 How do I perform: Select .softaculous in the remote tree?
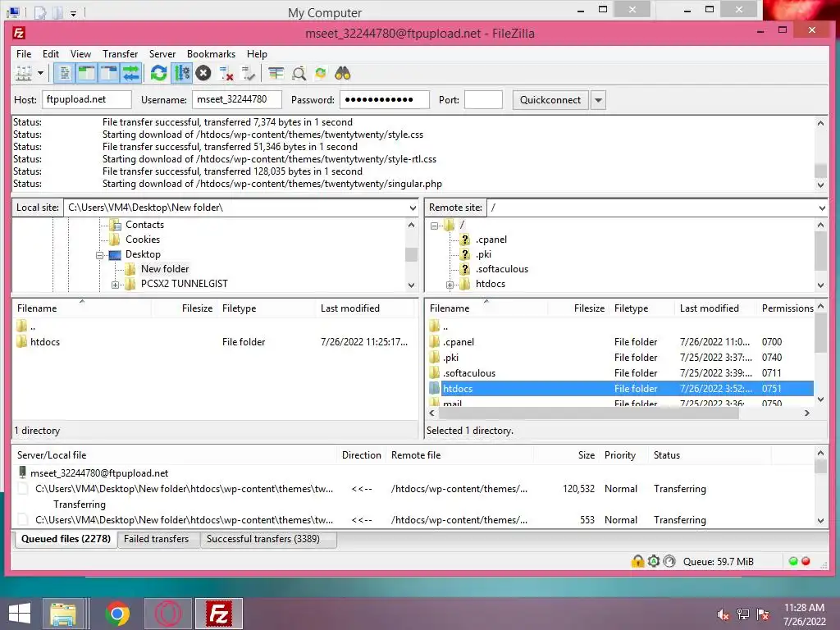coord(502,269)
